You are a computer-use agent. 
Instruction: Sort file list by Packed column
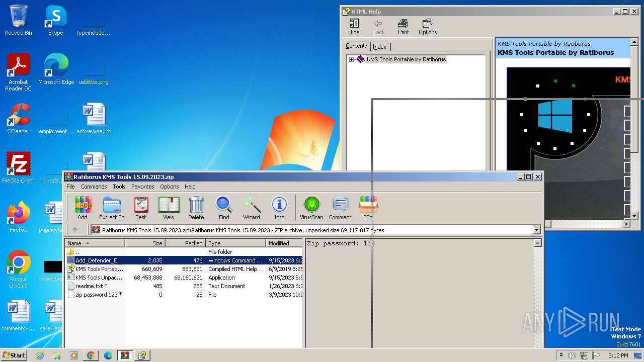185,243
